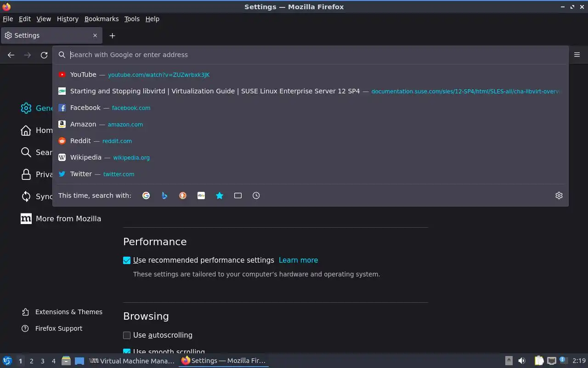
Task: Go back with the back arrow button
Action: point(11,55)
